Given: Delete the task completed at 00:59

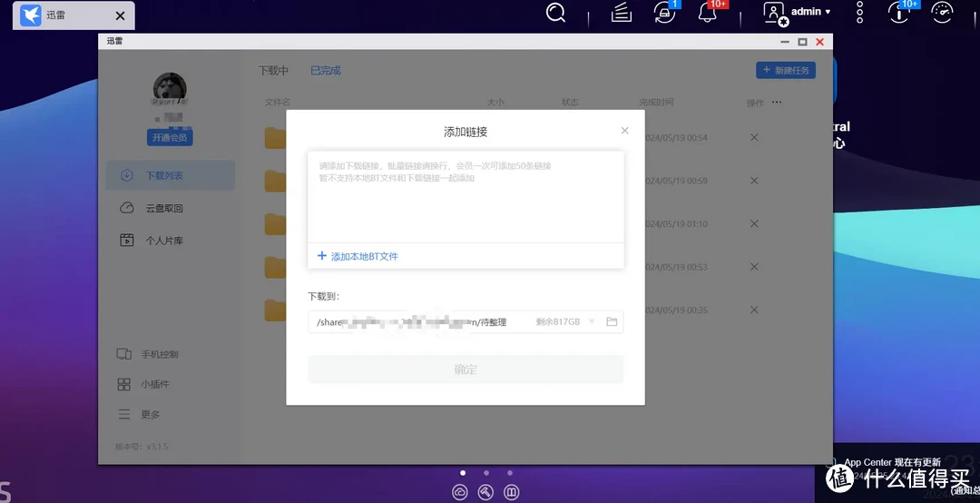Looking at the screenshot, I should click(754, 180).
